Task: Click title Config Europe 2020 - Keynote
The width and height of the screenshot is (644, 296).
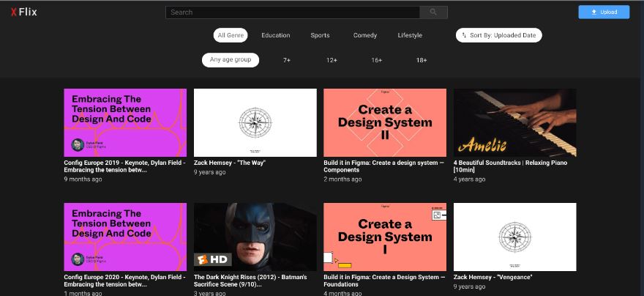Action: pos(125,281)
